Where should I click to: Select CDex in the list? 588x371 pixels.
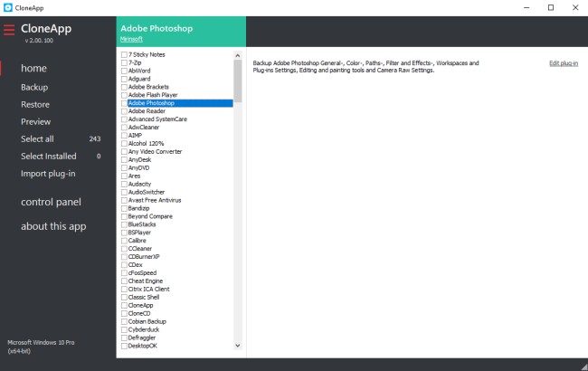pyautogui.click(x=136, y=265)
